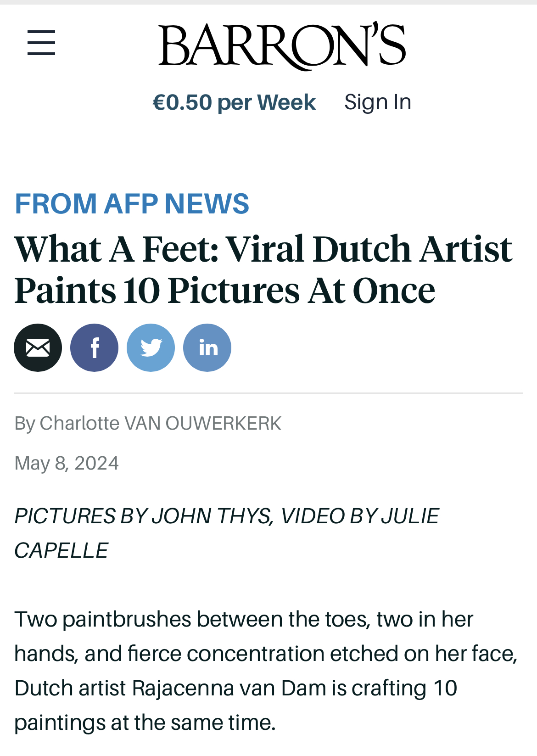
Task: Click the first line starting "Two paintbrushes"
Action: coord(244,619)
